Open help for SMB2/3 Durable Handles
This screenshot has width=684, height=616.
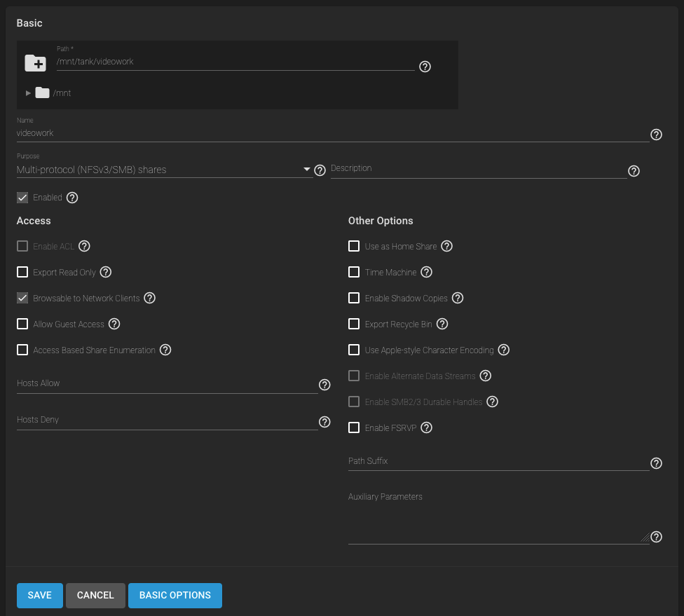tap(493, 402)
